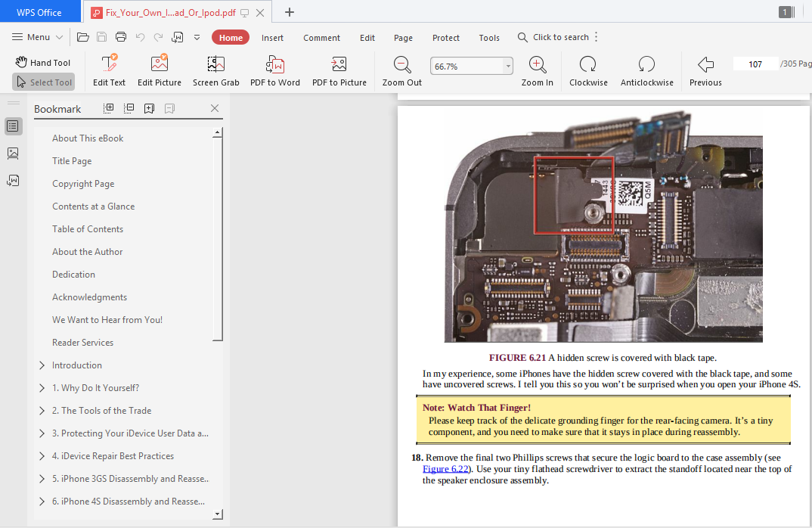Image resolution: width=812 pixels, height=528 pixels.
Task: Click the bookmark list scroll down arrow
Action: [218, 514]
